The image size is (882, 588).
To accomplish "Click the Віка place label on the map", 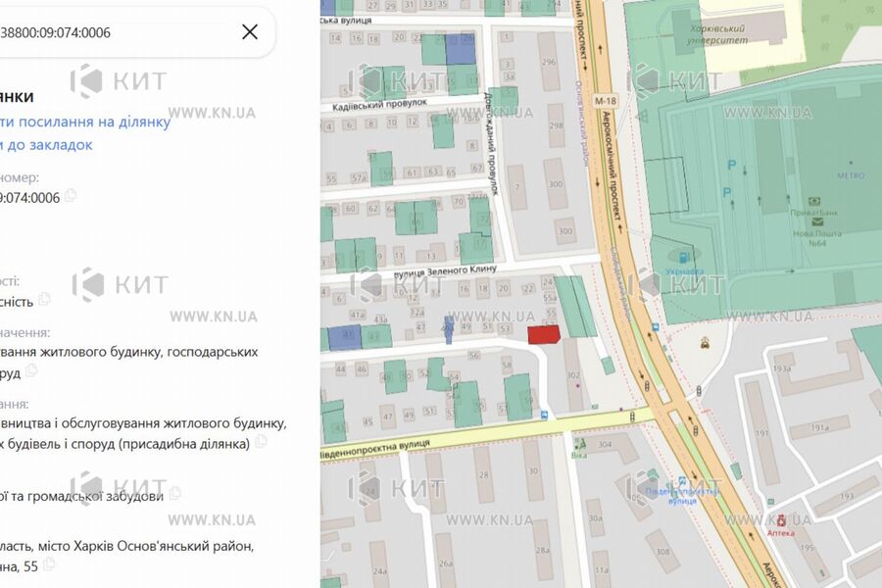I will (x=579, y=455).
